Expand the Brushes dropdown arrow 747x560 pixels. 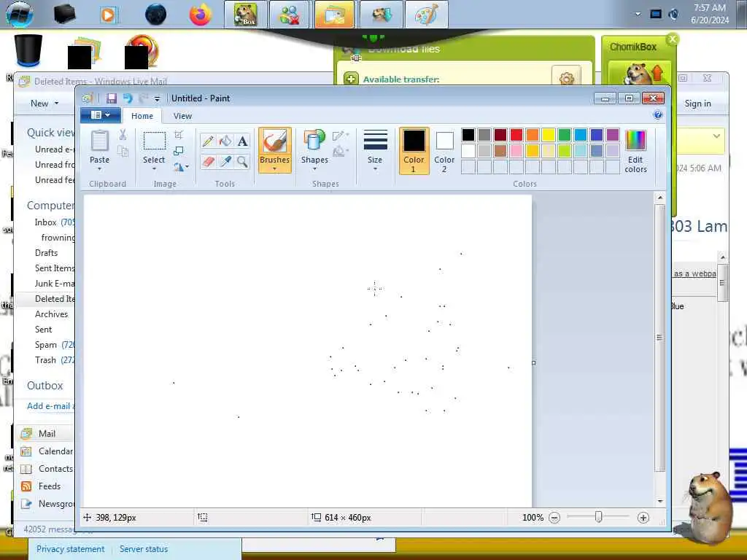[275, 168]
